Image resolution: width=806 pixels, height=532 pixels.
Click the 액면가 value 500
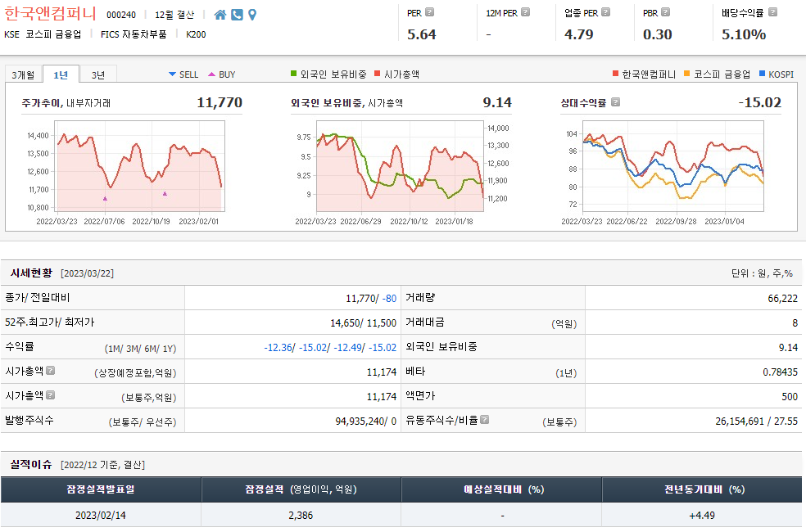coord(790,396)
